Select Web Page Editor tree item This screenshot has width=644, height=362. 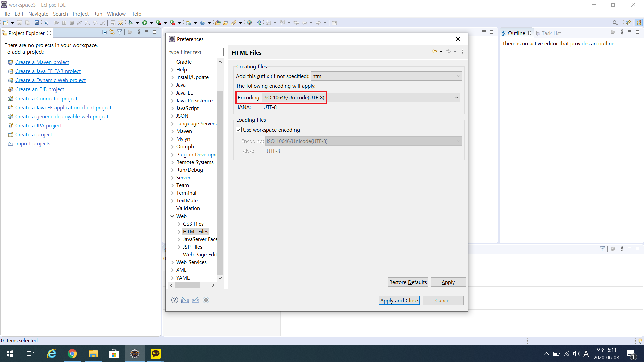[x=200, y=255]
